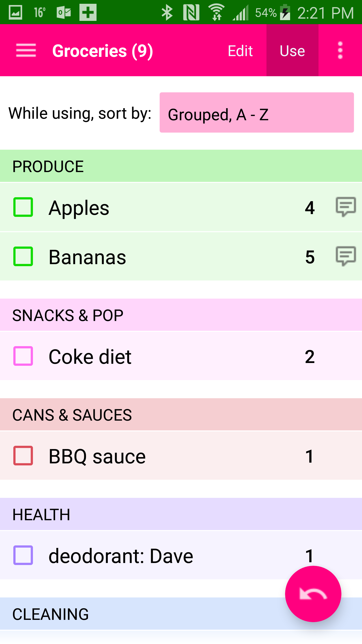Switch to the Edit tab

click(x=240, y=51)
